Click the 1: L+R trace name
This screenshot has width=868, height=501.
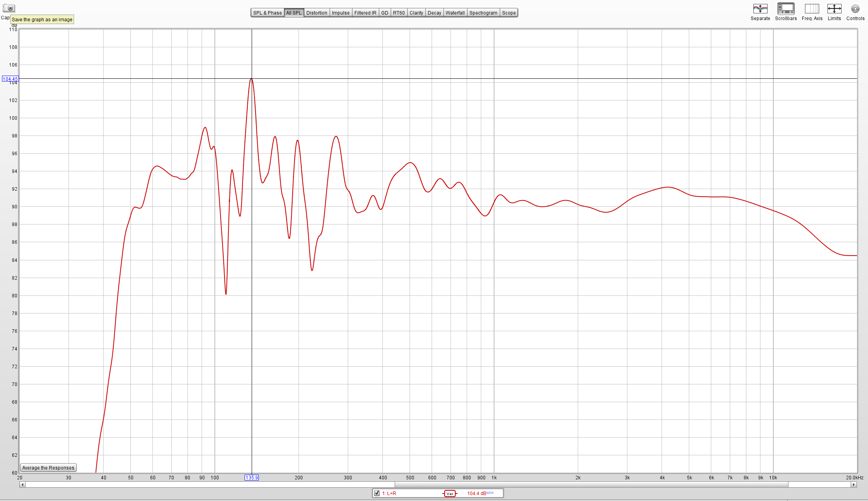click(389, 493)
